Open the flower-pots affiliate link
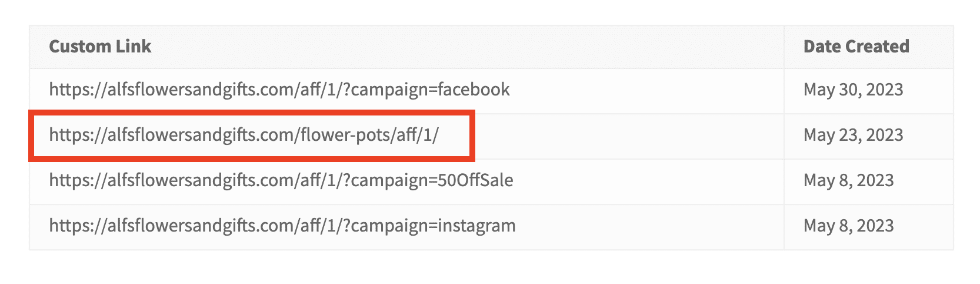Screen dimensions: 980x284 click(x=244, y=135)
